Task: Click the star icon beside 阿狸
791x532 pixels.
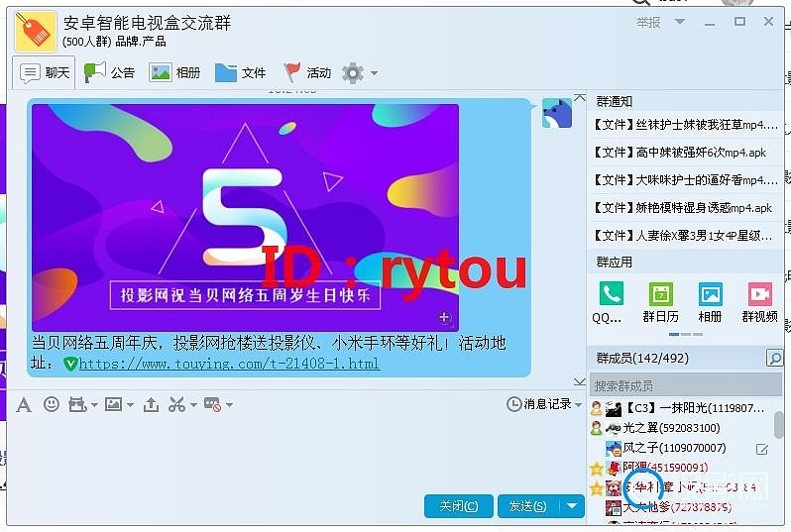Action: tap(597, 469)
